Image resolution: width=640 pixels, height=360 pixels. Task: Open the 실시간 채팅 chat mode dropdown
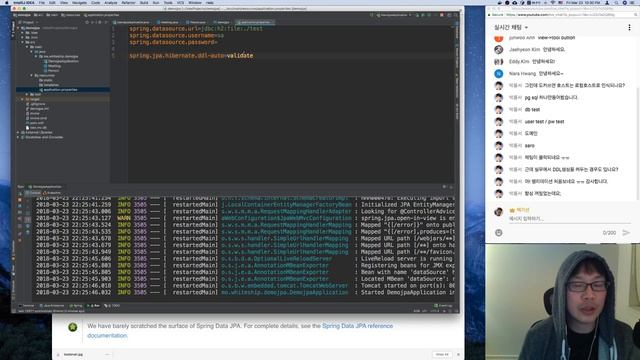point(511,27)
